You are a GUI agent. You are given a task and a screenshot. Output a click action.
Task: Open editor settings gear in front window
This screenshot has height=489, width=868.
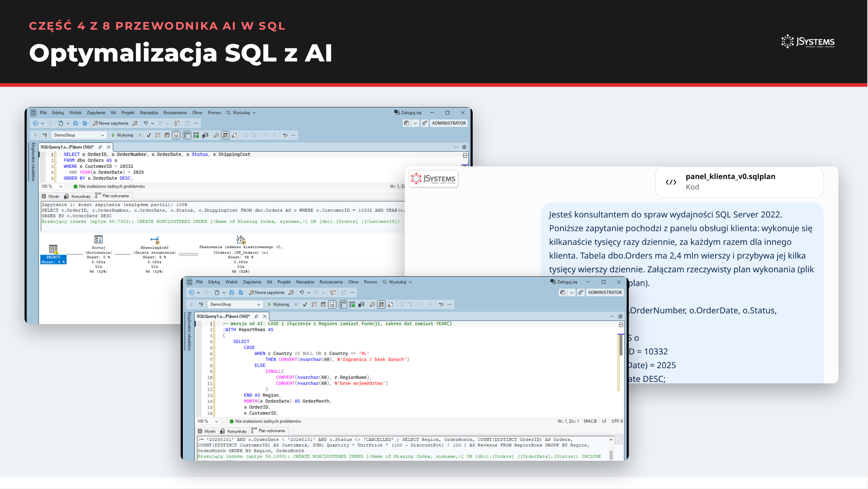click(x=620, y=316)
